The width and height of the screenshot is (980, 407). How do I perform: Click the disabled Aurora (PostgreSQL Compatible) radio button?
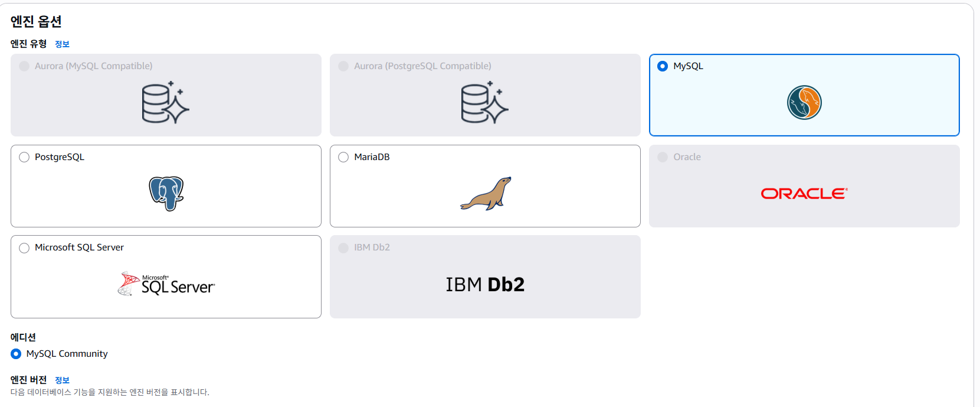coord(343,66)
